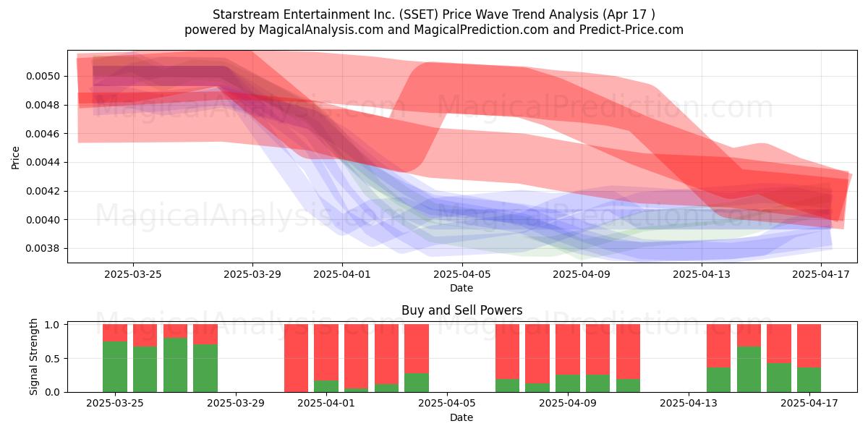Click the 2025-04-05 tick on the Buy and Sell Powers chart
Viewport: 868px width, 434px height.
click(447, 404)
